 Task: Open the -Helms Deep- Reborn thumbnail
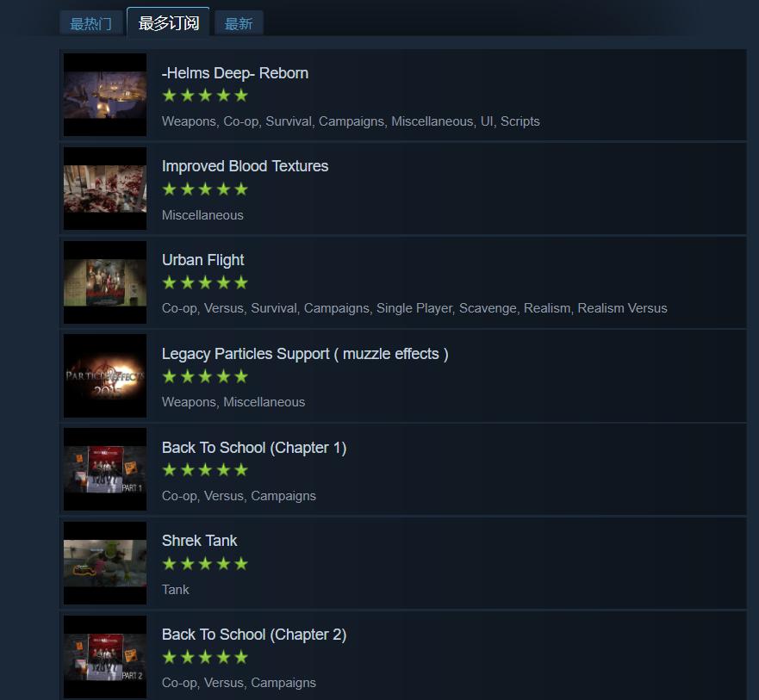tap(105, 95)
